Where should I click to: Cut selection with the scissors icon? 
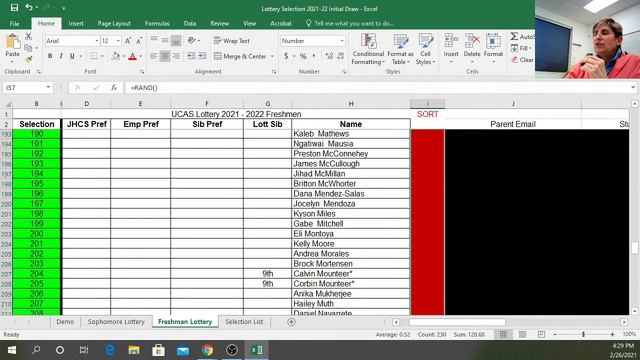[x=28, y=37]
